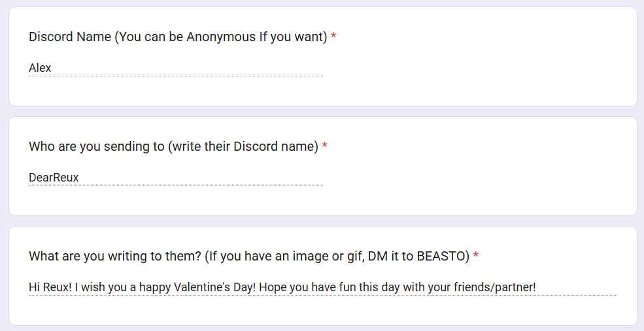Click the red asterisk after "DM it to BEASTO)"
This screenshot has height=331, width=644.
tap(476, 257)
